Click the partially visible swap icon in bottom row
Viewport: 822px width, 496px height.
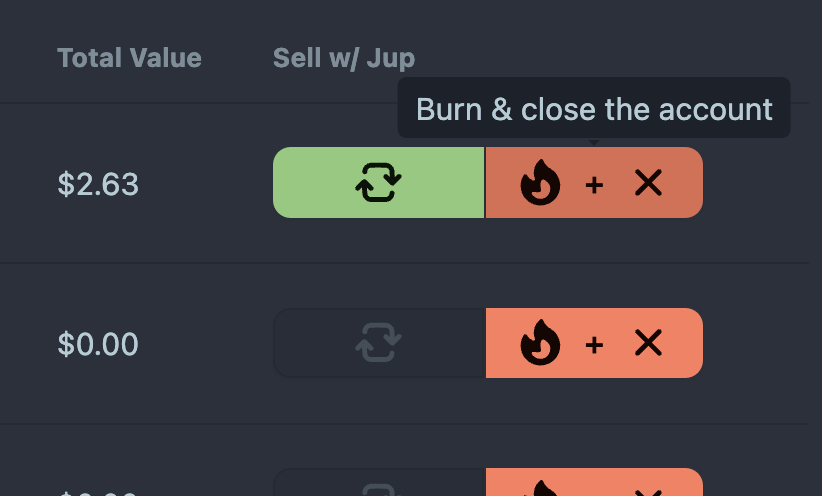pos(378,490)
